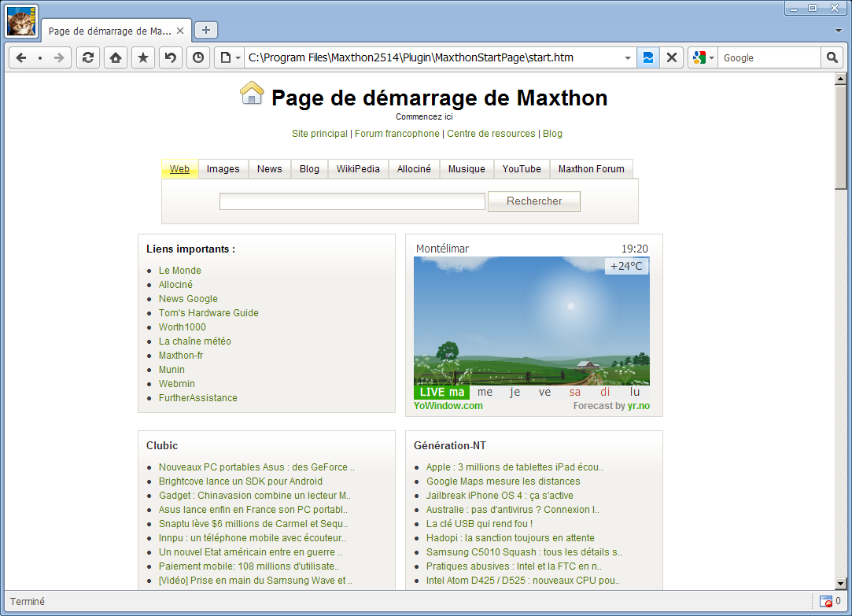
Task: Open the News Google link
Action: coord(188,299)
